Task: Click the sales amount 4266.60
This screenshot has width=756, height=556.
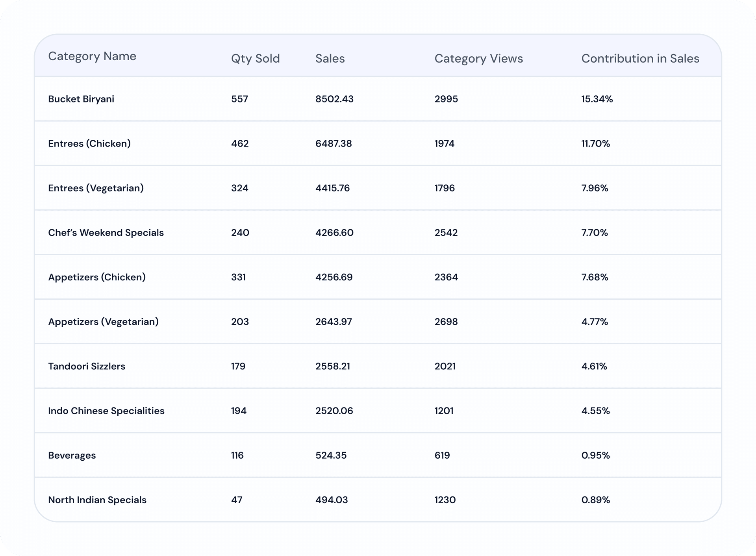Action: click(x=334, y=232)
